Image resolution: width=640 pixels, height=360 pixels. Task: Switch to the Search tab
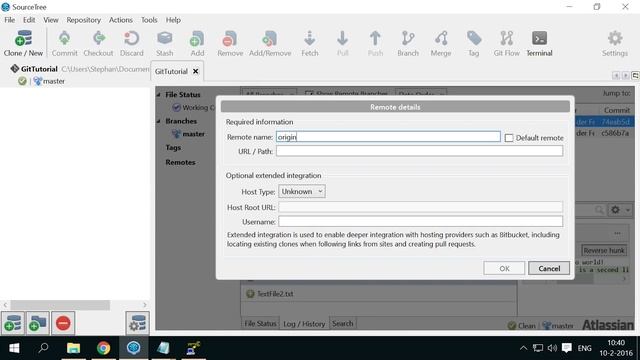click(x=342, y=323)
